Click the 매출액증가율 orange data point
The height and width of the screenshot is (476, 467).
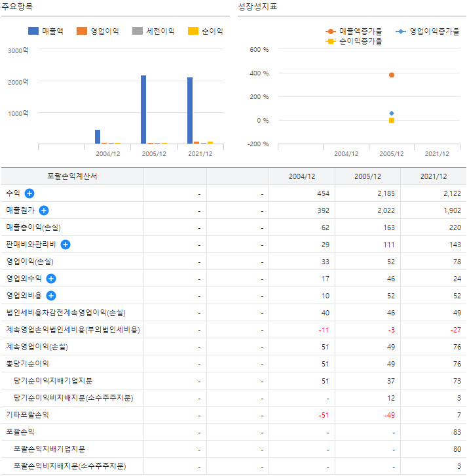[x=392, y=75]
